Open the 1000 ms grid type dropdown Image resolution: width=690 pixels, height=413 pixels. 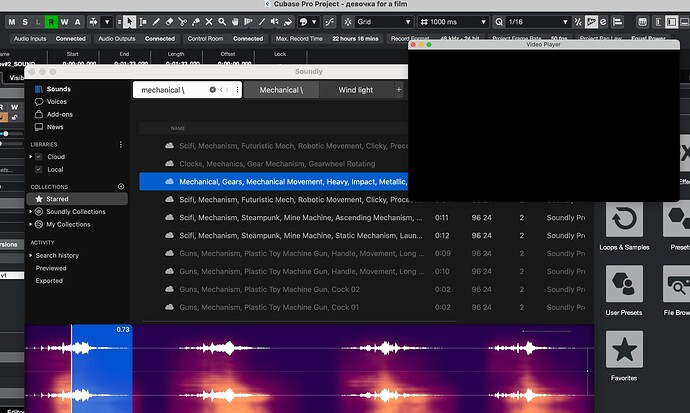click(x=453, y=22)
